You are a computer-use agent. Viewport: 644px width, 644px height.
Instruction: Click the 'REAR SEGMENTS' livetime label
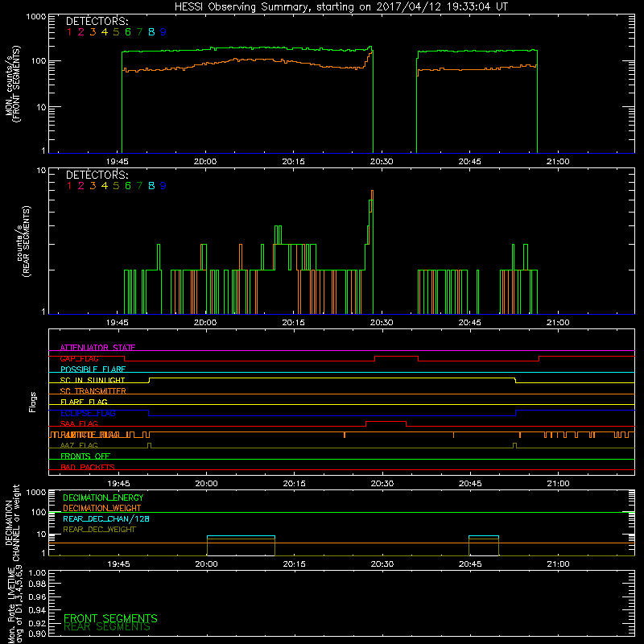(107, 627)
